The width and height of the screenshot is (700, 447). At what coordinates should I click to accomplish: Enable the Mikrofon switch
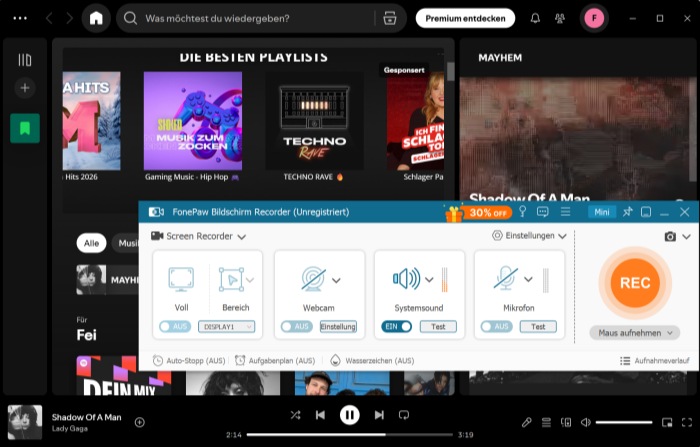[496, 326]
